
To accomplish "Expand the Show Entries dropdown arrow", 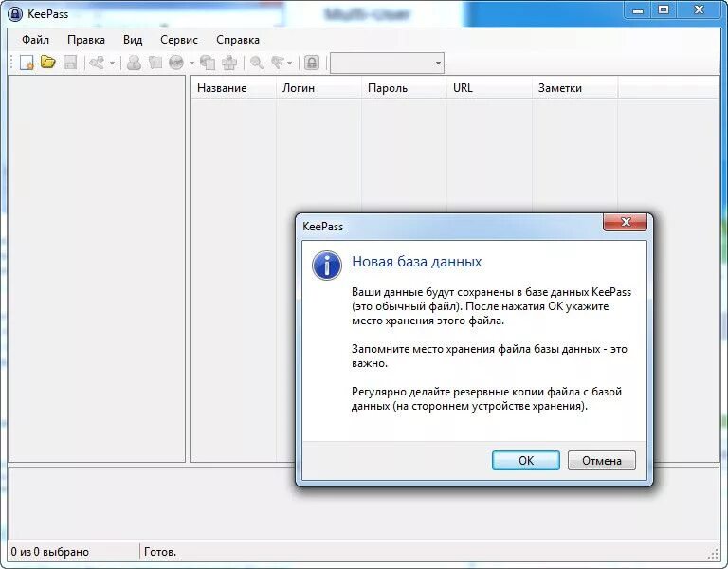I will (290, 64).
